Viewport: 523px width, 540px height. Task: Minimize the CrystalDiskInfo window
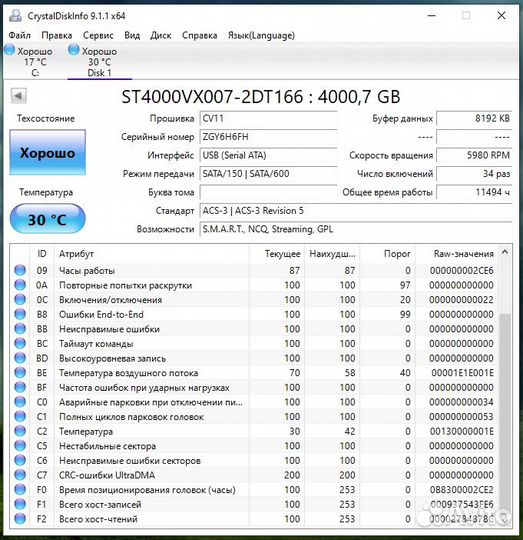point(432,15)
